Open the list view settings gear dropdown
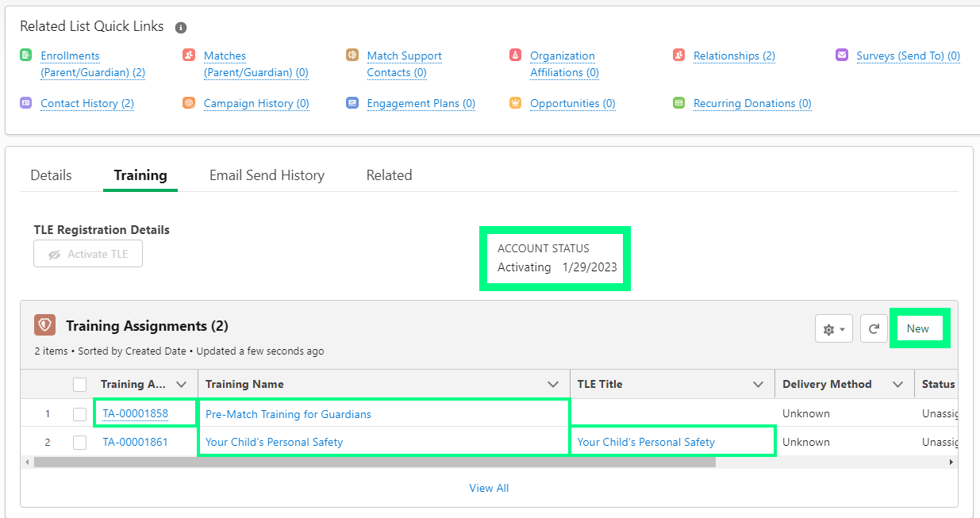This screenshot has width=980, height=518. click(x=833, y=328)
